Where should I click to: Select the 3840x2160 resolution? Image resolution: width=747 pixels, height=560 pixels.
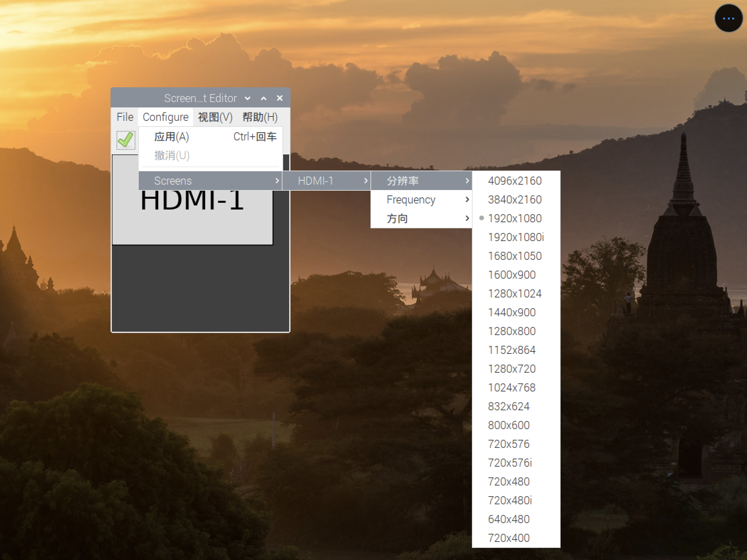click(516, 199)
